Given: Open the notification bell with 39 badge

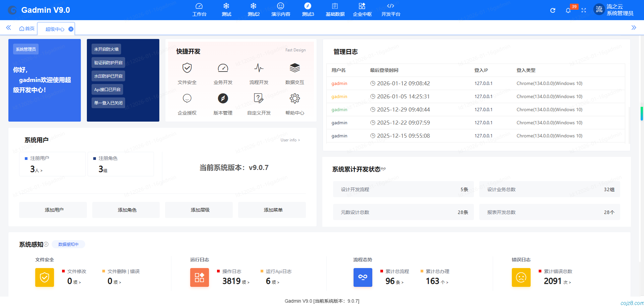Looking at the screenshot, I should pyautogui.click(x=568, y=10).
